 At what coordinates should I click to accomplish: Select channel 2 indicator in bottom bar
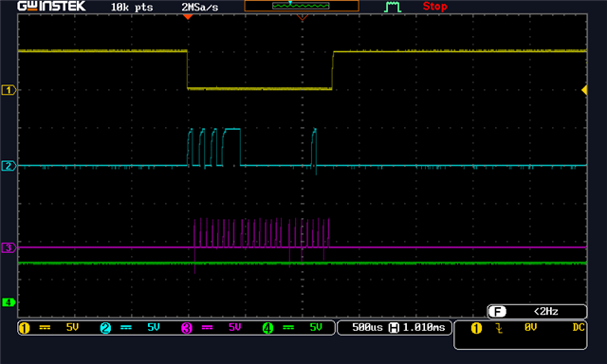click(105, 328)
